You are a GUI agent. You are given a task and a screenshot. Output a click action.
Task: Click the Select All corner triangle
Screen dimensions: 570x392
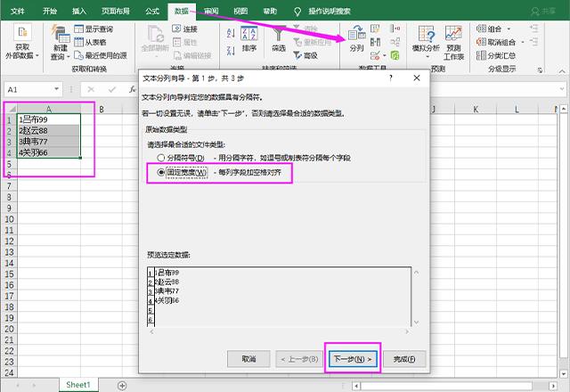click(x=11, y=109)
